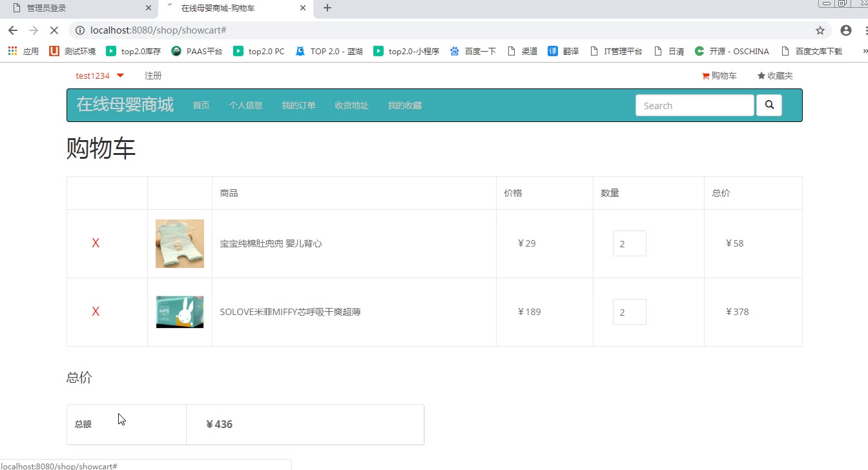The image size is (868, 470).
Task: Edit quantity field for 宝宝纯棉肚兜兜
Action: point(630,243)
